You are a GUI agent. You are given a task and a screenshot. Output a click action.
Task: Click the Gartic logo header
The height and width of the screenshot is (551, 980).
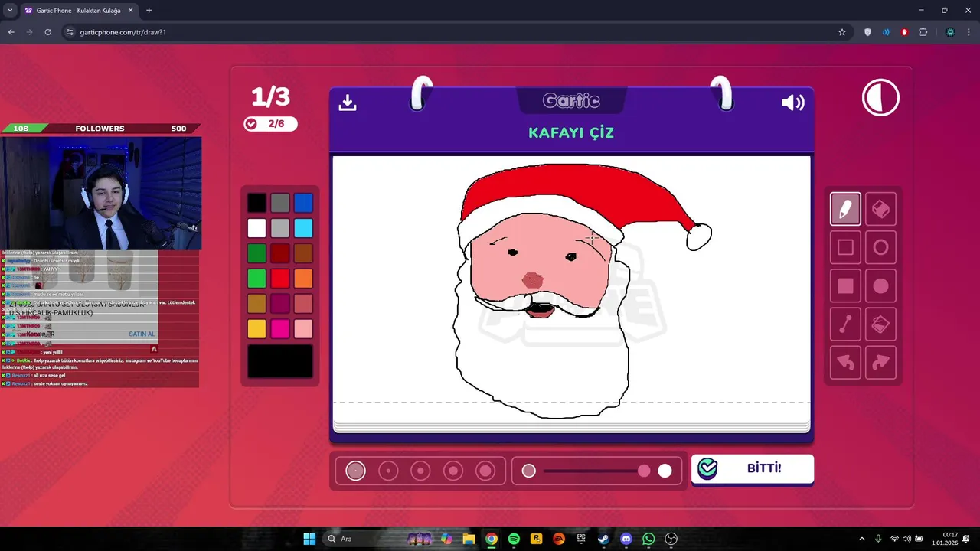click(571, 100)
